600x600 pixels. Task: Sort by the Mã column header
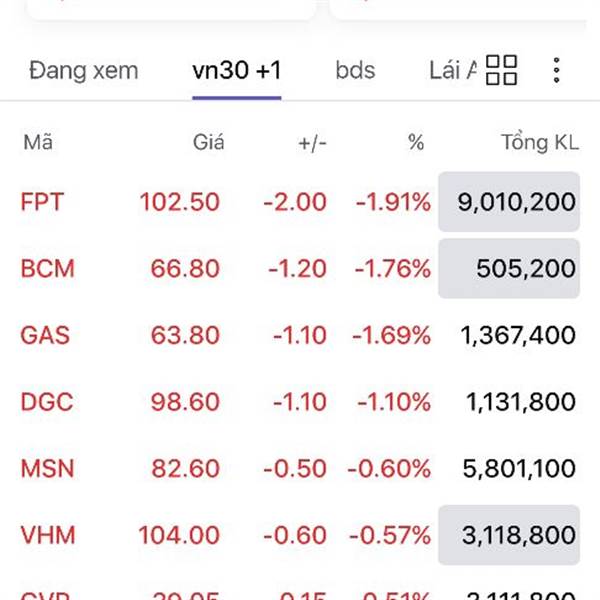pyautogui.click(x=38, y=142)
